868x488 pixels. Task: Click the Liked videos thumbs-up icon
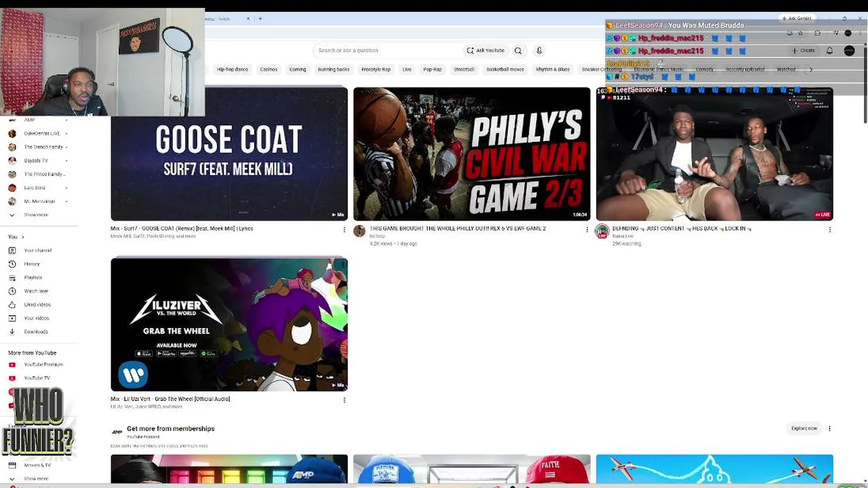(12, 304)
